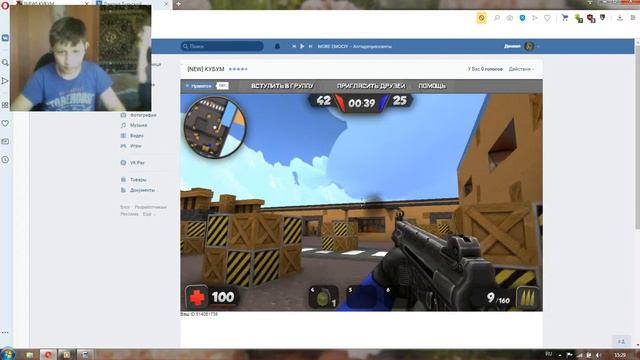Open Opera sidebar three-dots settings
Viewport: 640px width, 360px height.
(x=5, y=332)
